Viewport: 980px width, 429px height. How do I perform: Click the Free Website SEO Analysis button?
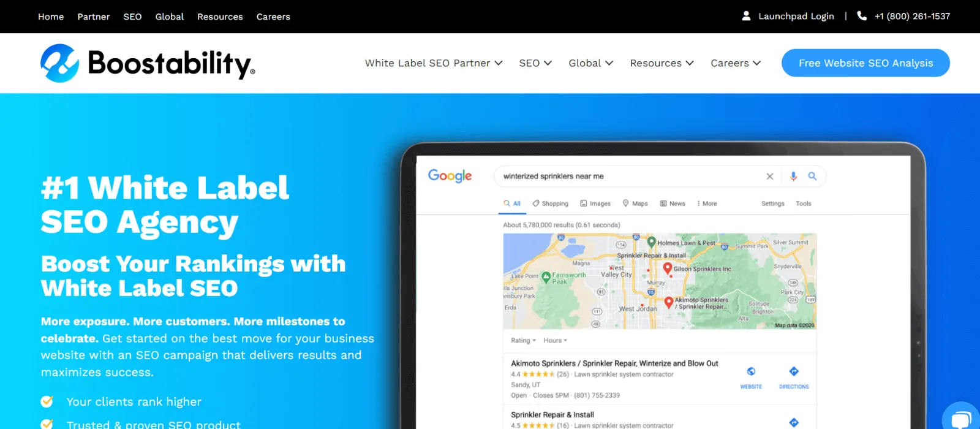865,63
